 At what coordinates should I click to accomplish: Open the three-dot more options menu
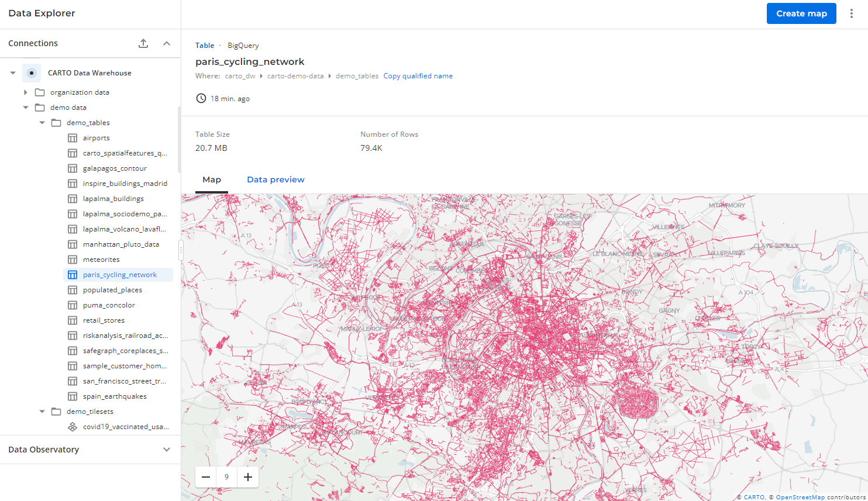(x=851, y=13)
